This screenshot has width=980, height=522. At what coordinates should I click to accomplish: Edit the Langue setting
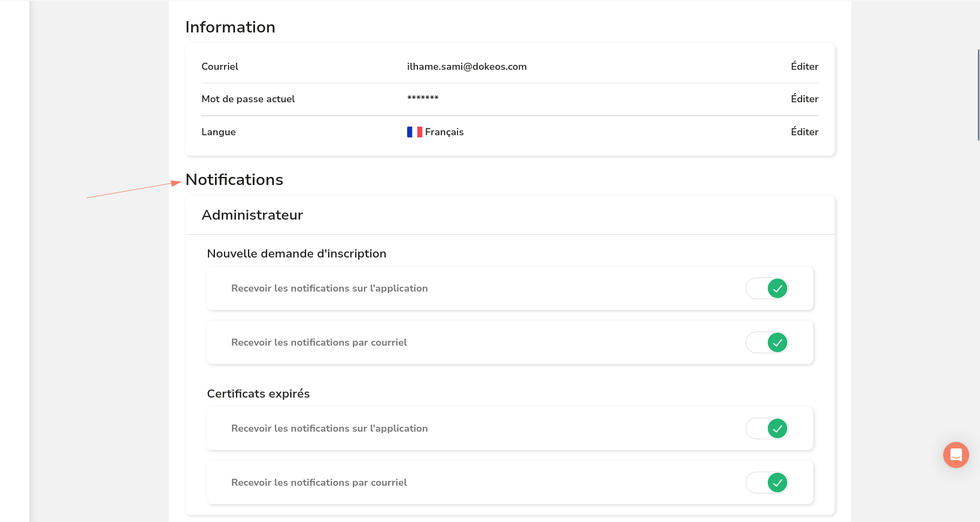804,132
